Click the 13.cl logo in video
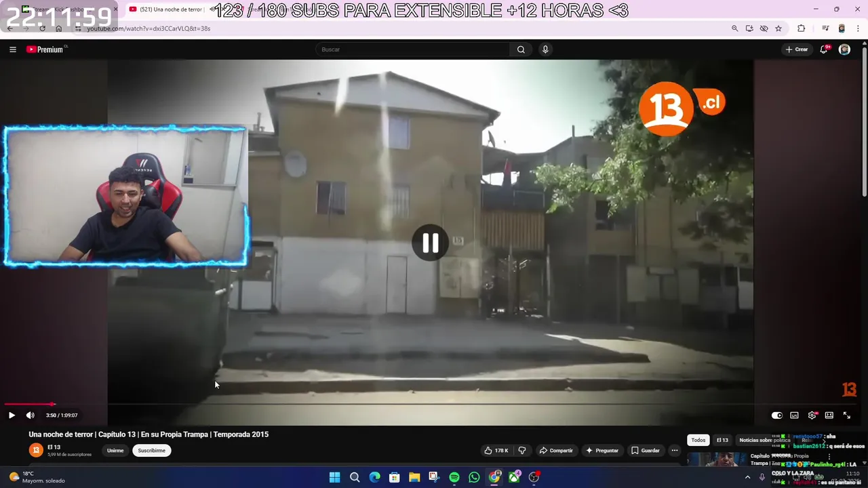The image size is (868, 488). click(682, 108)
